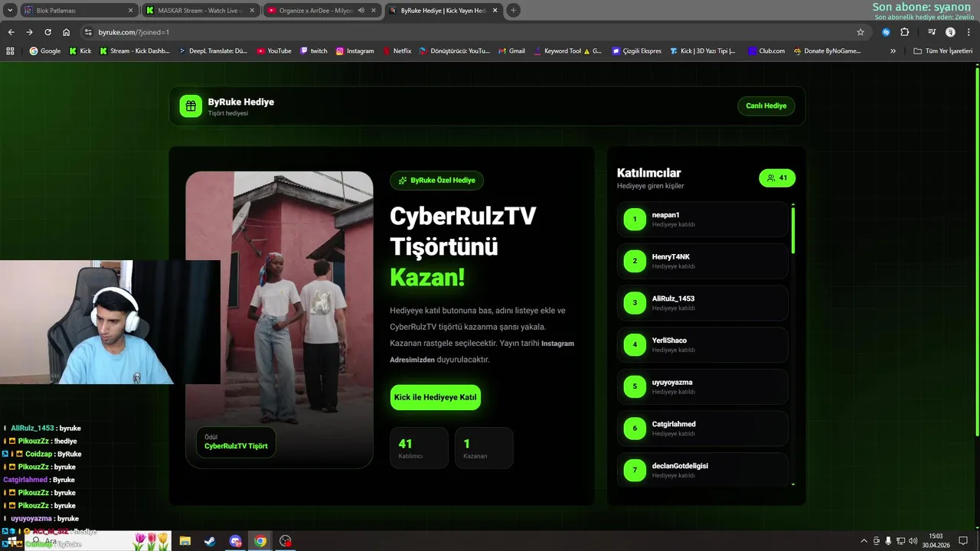
Task: Open the Chrome three-dot menu
Action: click(x=969, y=32)
